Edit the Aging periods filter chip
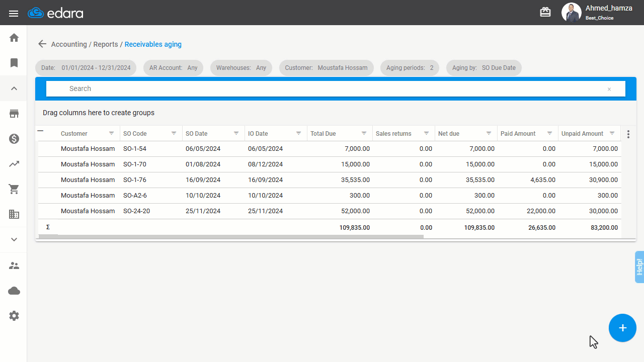 410,68
